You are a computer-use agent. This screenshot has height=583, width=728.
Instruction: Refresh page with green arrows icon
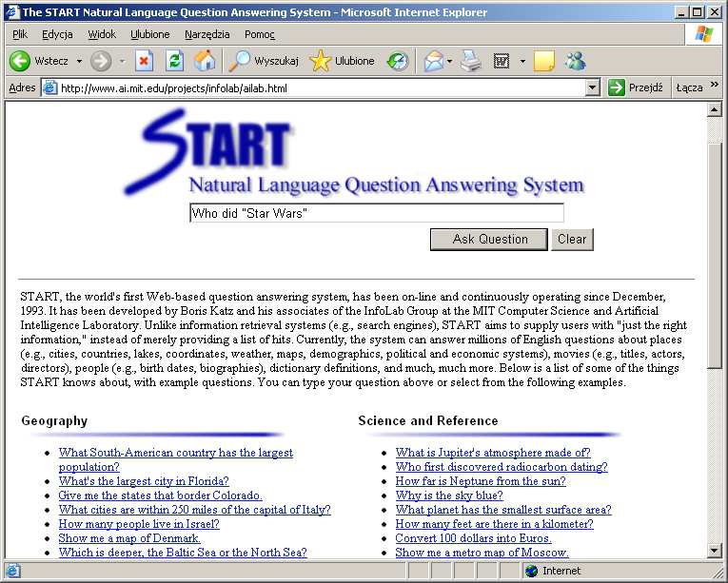click(174, 61)
